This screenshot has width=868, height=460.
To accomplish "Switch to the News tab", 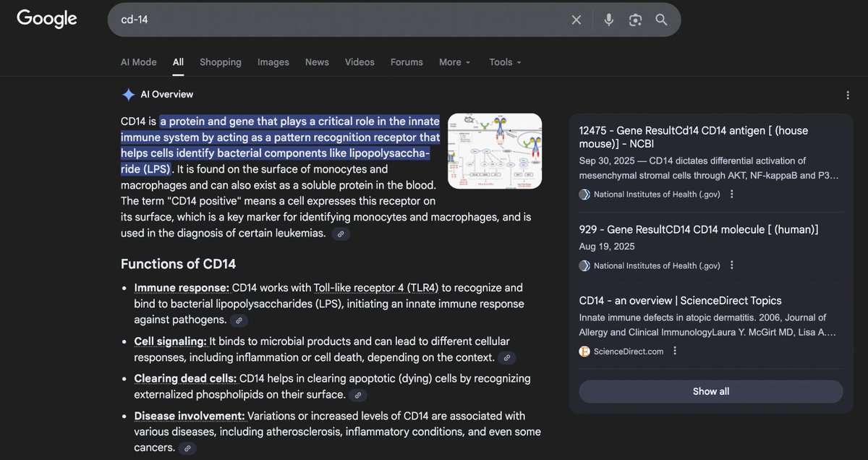I will pyautogui.click(x=317, y=62).
